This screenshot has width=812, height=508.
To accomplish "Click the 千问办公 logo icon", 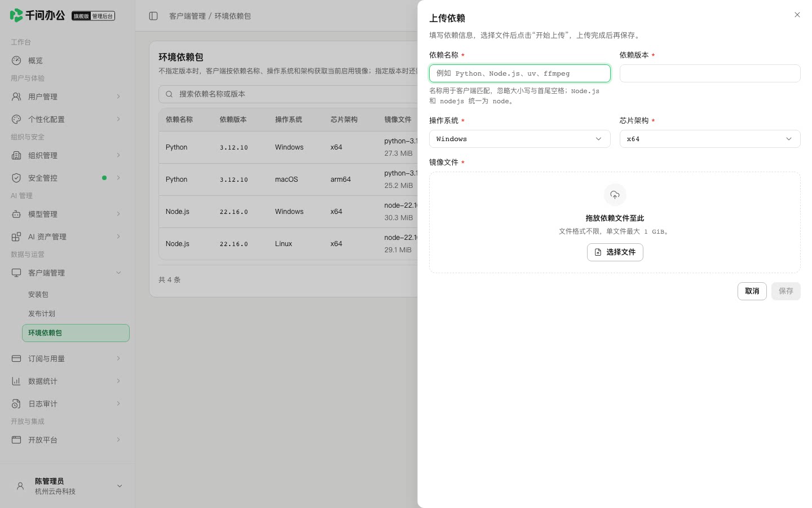I will pyautogui.click(x=16, y=15).
